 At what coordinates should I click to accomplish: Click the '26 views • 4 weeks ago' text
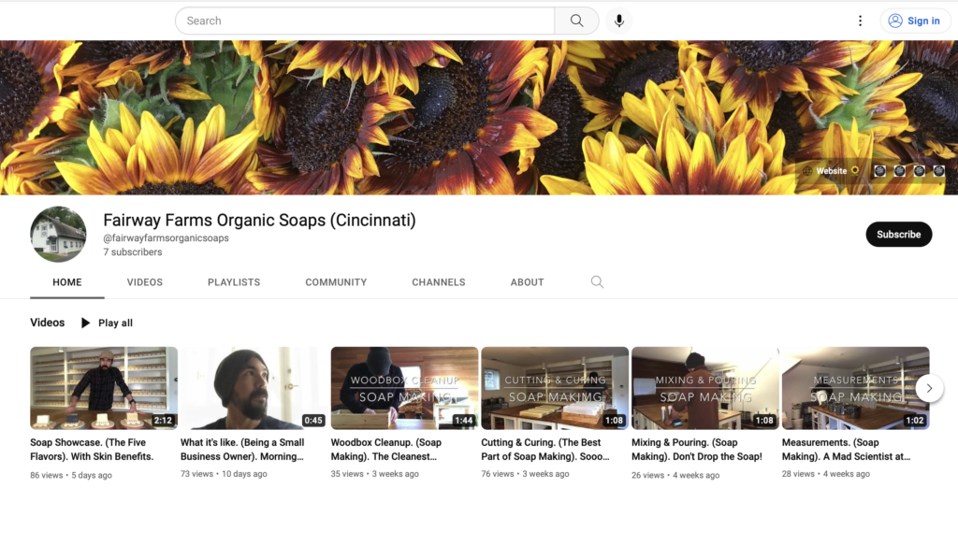click(x=675, y=475)
